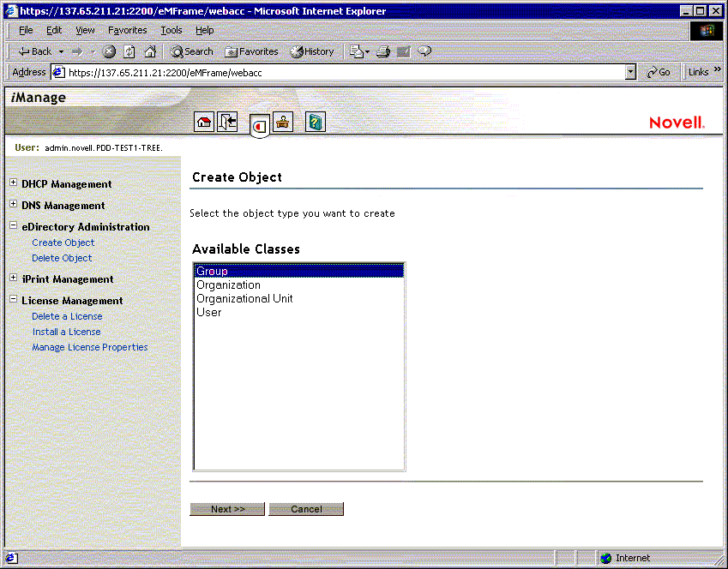Expand the iPrint Management category

click(12, 279)
